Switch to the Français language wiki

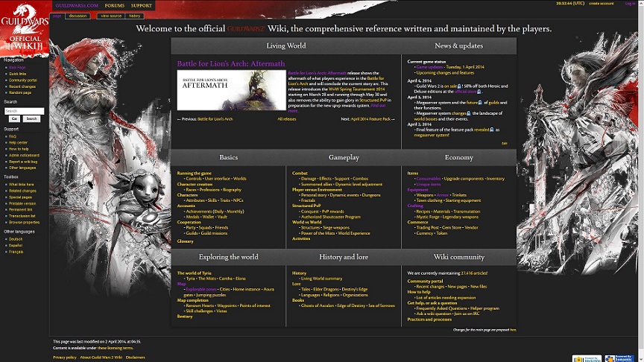16,252
